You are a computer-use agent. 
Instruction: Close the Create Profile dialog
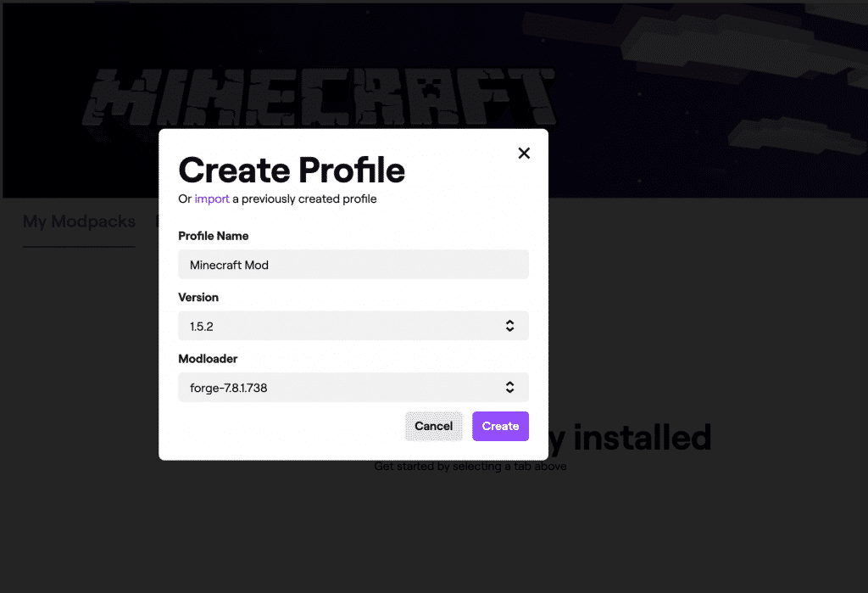(x=524, y=153)
